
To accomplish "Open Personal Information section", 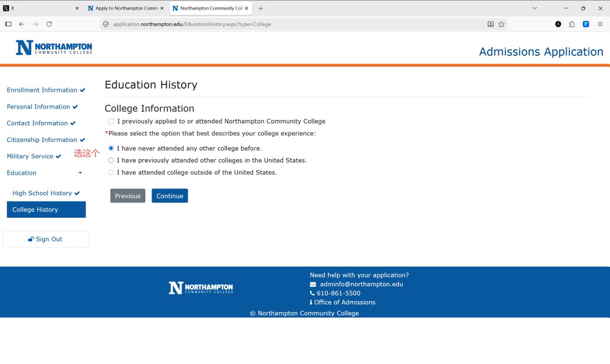I will click(42, 107).
